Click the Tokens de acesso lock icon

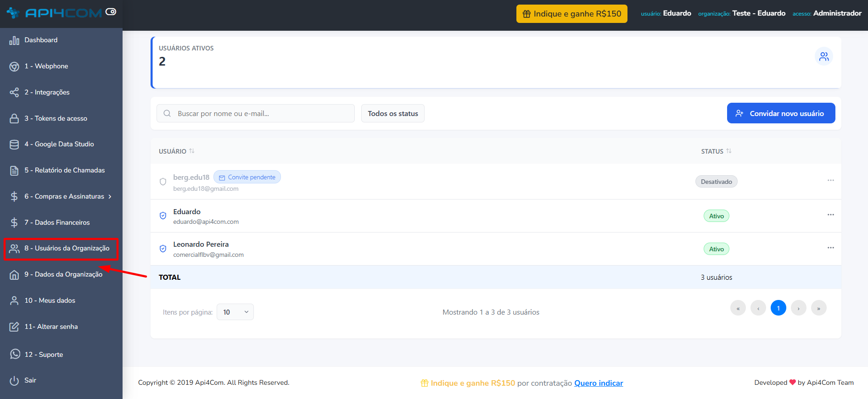tap(14, 118)
